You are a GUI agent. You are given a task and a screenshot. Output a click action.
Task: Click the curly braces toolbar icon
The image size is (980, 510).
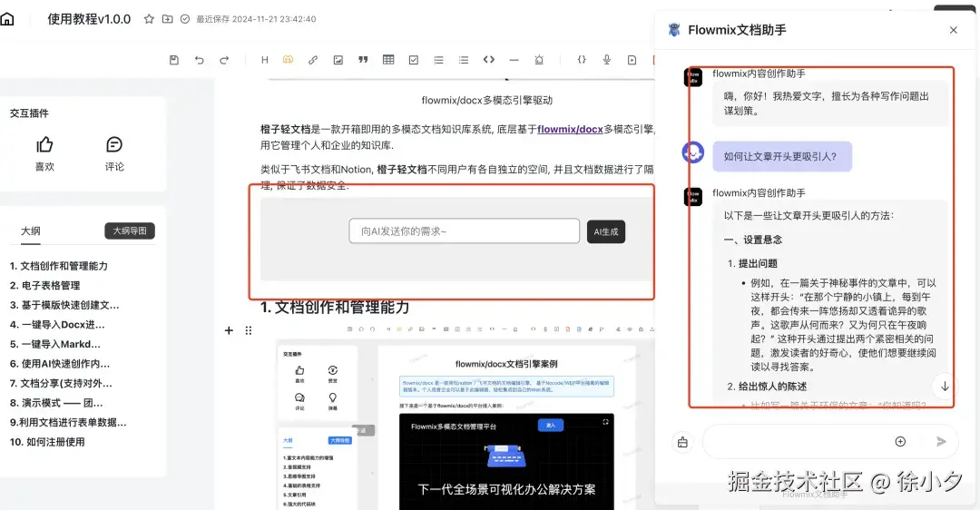click(x=582, y=60)
